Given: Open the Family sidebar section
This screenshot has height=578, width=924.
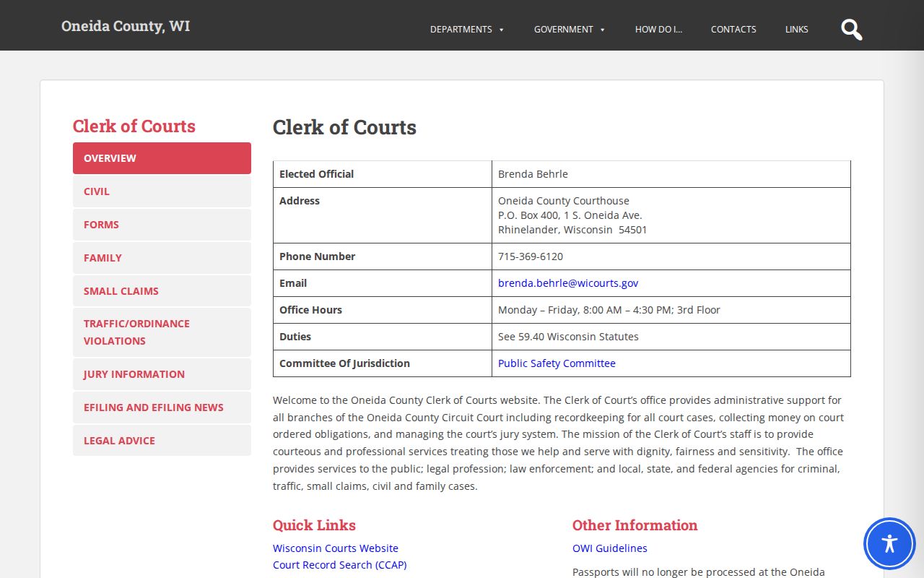Looking at the screenshot, I should click(x=162, y=258).
